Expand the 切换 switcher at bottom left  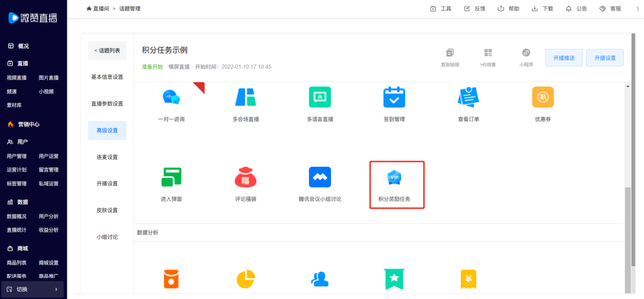pos(33,289)
